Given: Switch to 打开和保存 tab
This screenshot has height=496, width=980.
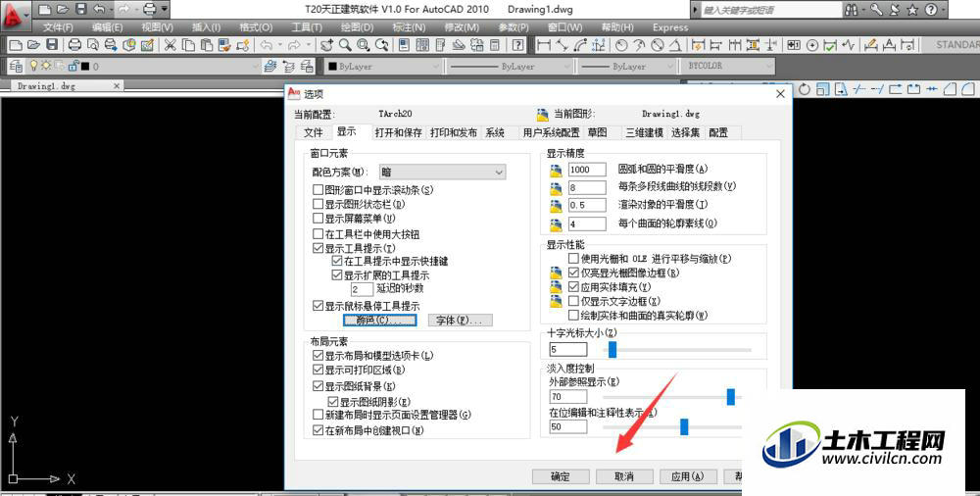Looking at the screenshot, I should (399, 132).
